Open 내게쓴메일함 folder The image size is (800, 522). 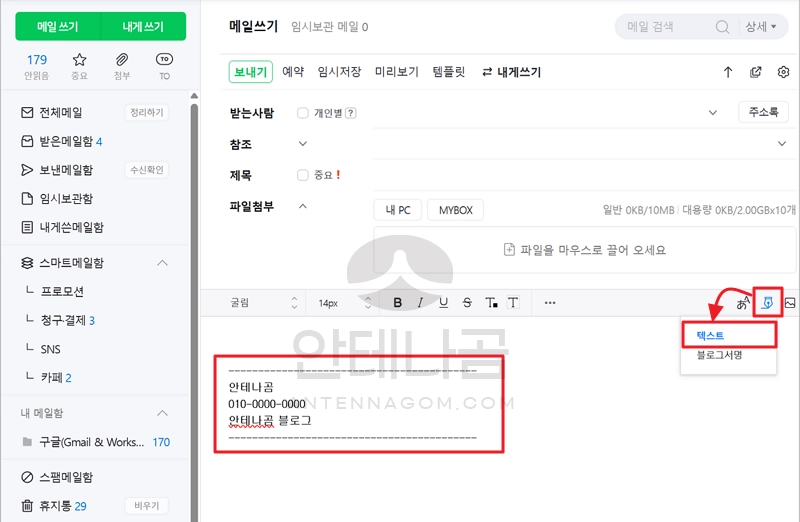point(62,227)
